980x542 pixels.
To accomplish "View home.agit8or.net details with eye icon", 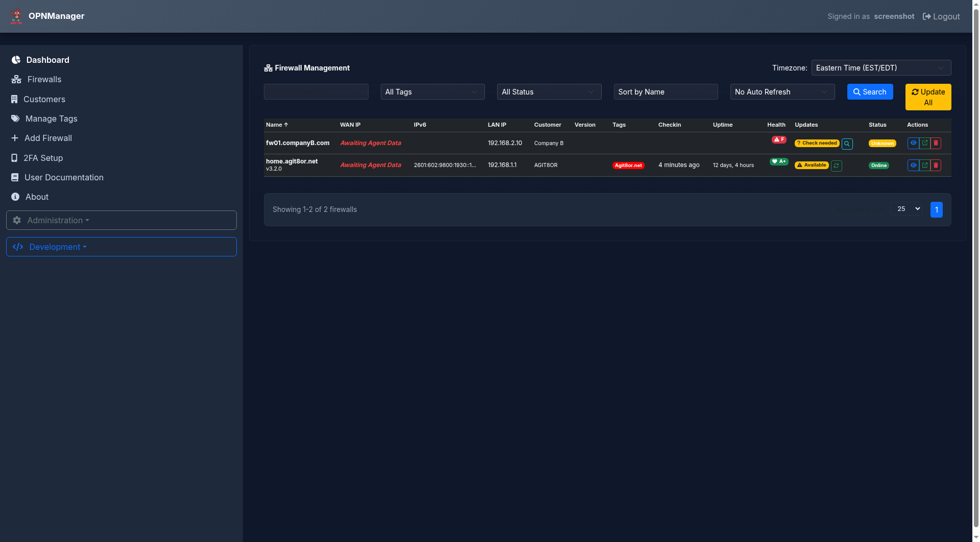I will [913, 166].
